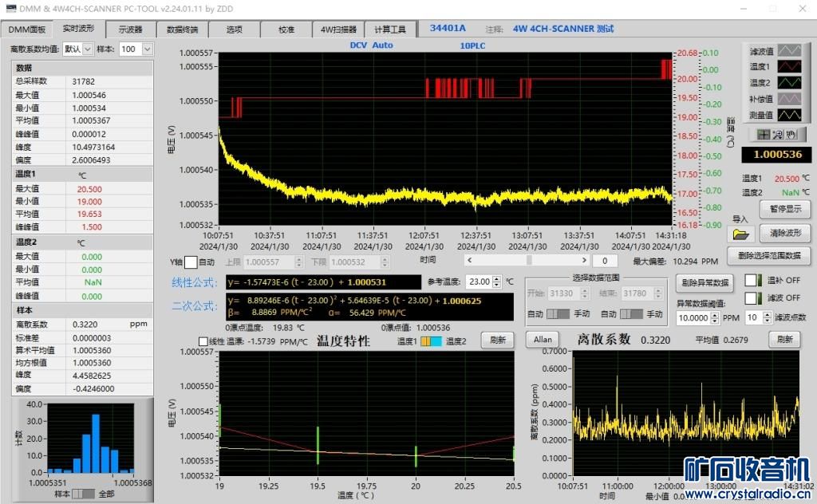
Task: Click the 清除波形 button
Action: [786, 233]
